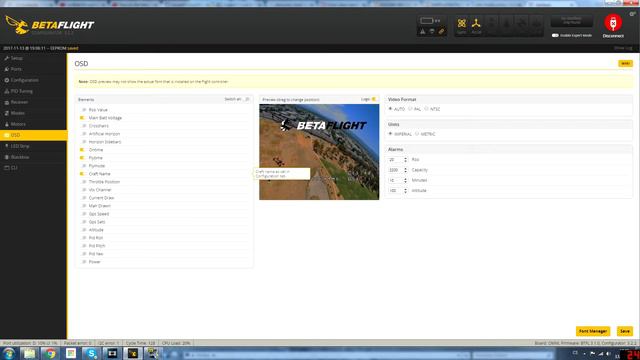
Task: Enable the Pid Yaw element
Action: tap(83, 254)
